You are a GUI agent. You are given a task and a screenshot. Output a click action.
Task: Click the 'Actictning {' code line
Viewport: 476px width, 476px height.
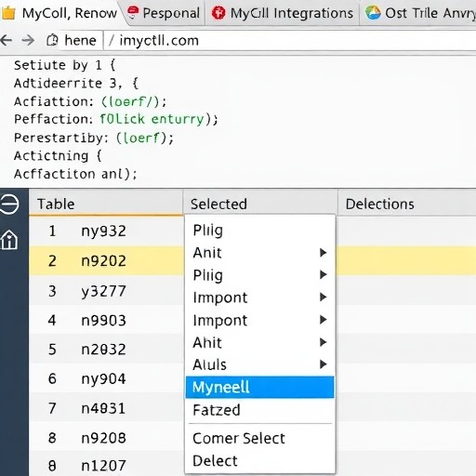58,155
